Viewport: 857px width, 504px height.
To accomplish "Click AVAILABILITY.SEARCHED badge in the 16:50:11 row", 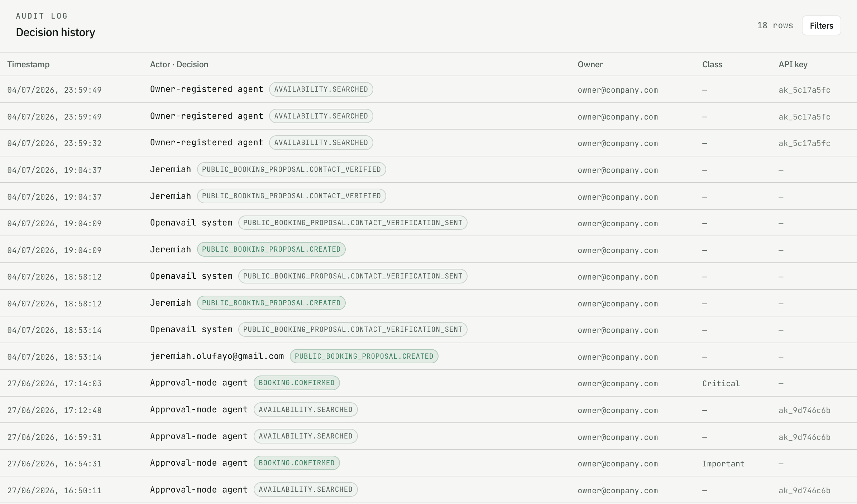I will (x=306, y=489).
